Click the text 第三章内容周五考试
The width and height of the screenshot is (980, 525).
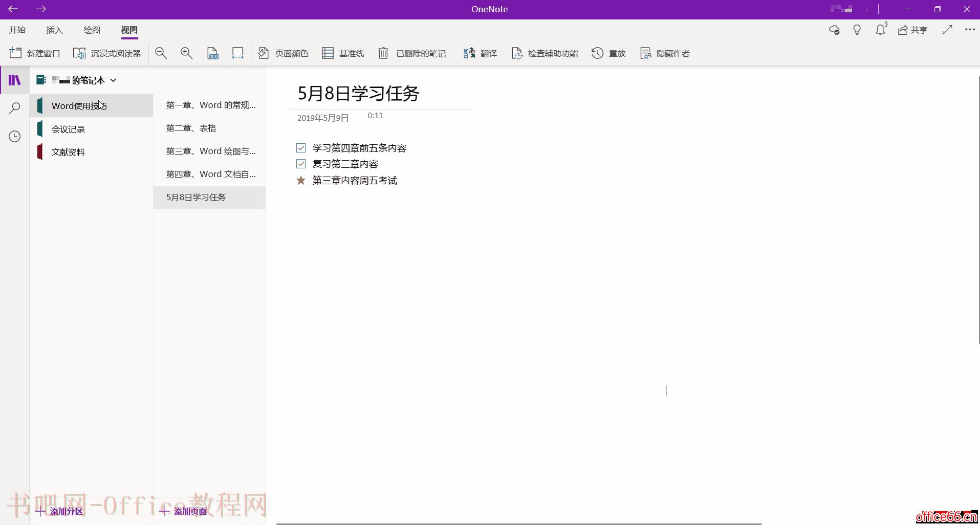(x=355, y=180)
